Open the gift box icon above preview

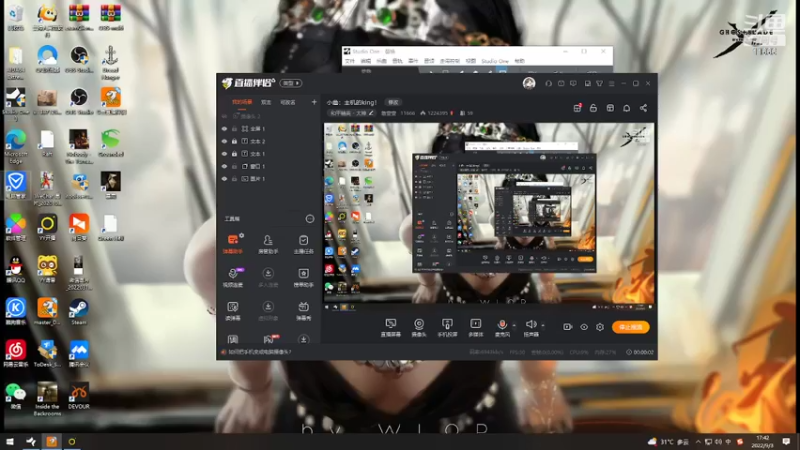(x=610, y=108)
